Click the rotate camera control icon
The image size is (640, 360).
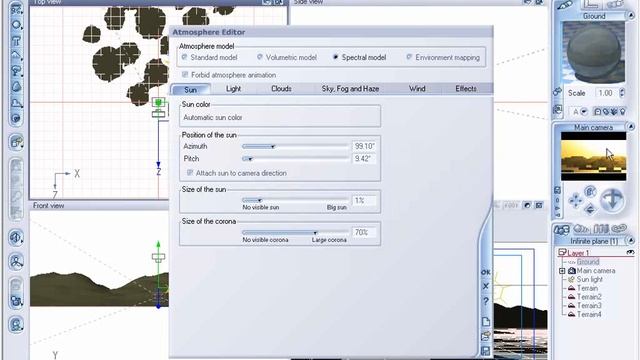pyautogui.click(x=590, y=191)
